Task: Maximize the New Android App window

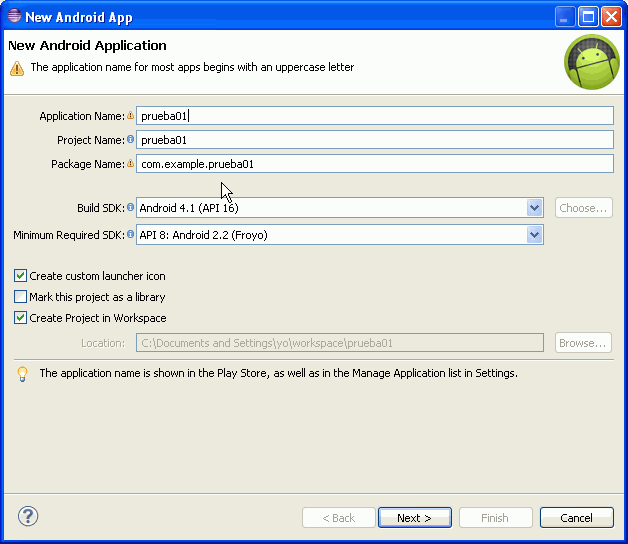Action: point(588,17)
